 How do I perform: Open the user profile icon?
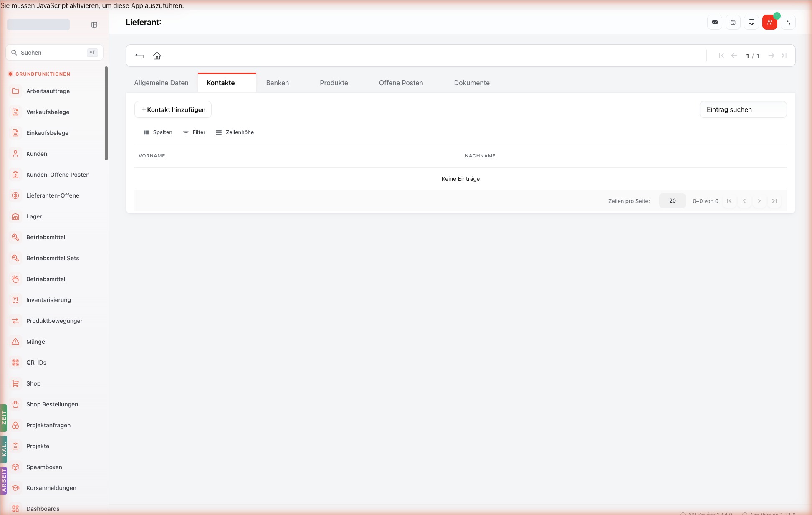[788, 22]
